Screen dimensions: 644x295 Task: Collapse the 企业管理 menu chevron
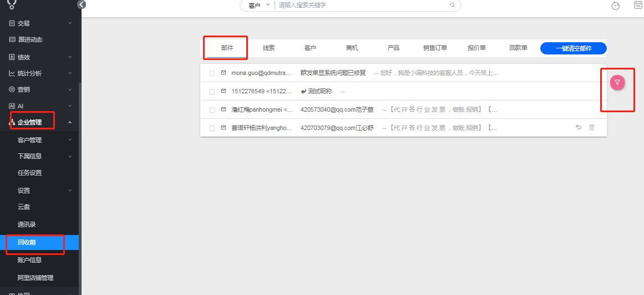[70, 122]
